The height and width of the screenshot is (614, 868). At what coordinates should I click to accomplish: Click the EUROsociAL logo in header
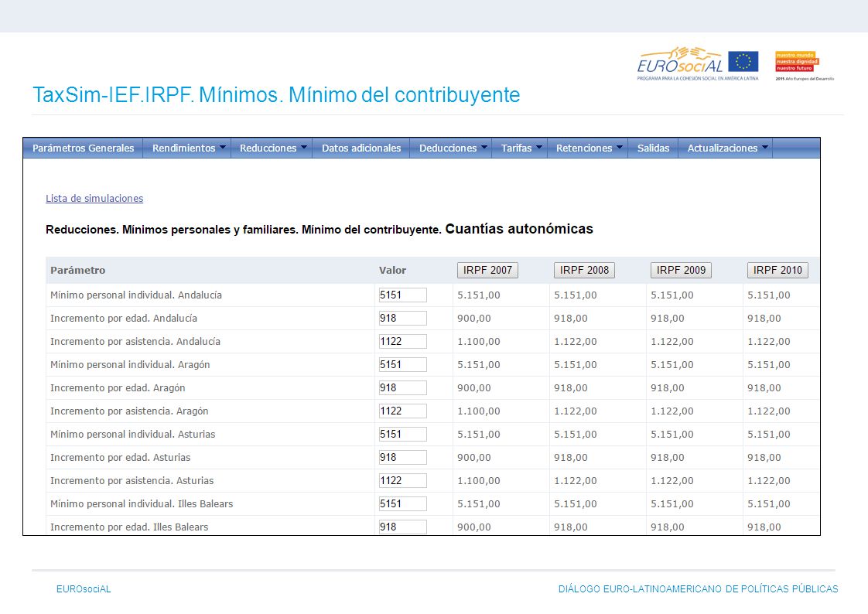pos(680,63)
